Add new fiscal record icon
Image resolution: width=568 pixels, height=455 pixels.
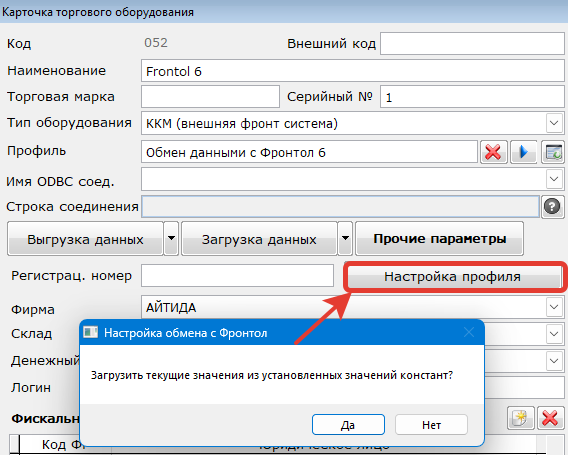coord(521,418)
